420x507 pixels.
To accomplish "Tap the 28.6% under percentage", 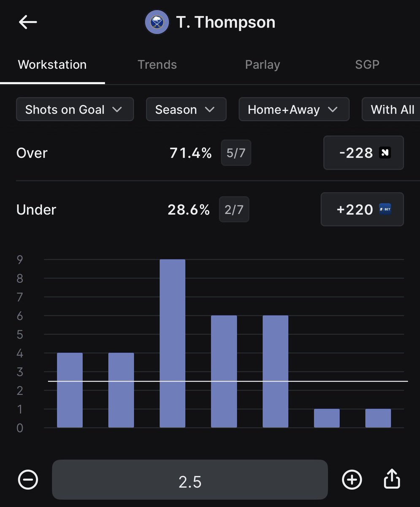I will tap(189, 209).
